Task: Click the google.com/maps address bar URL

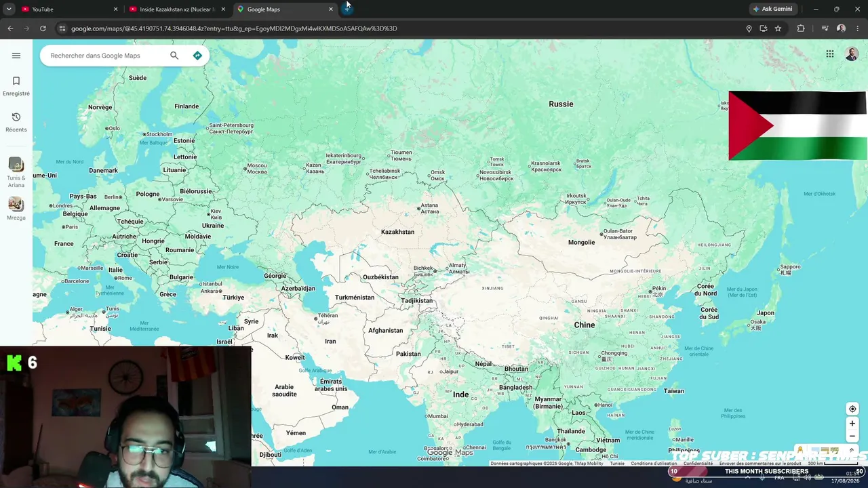Action: (234, 28)
